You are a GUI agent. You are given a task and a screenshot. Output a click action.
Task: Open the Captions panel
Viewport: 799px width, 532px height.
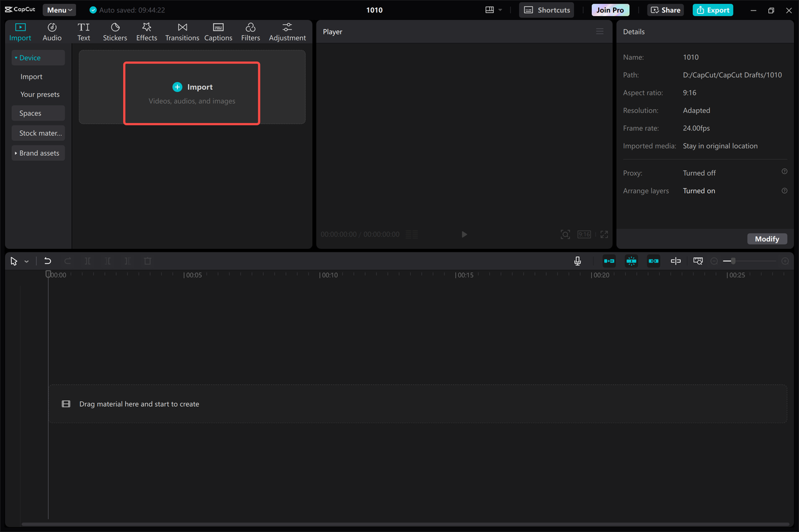218,31
